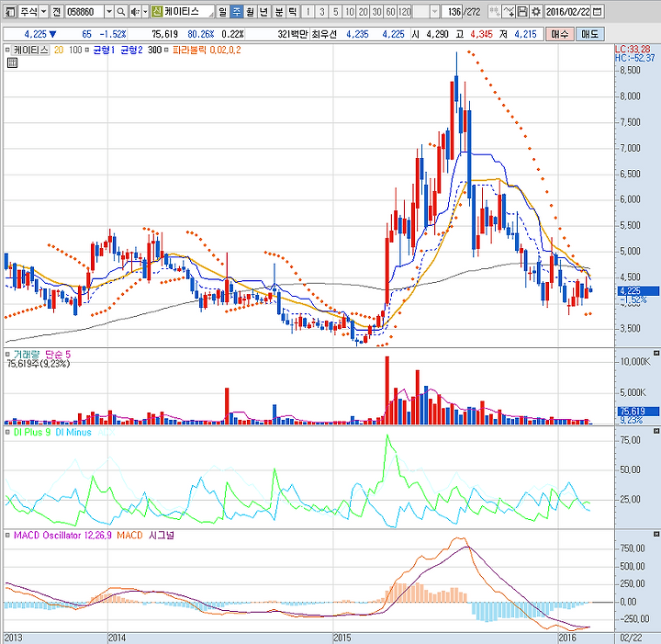This screenshot has width=661, height=644.
Task: Click the speaker sound icon
Action: coord(135,11)
